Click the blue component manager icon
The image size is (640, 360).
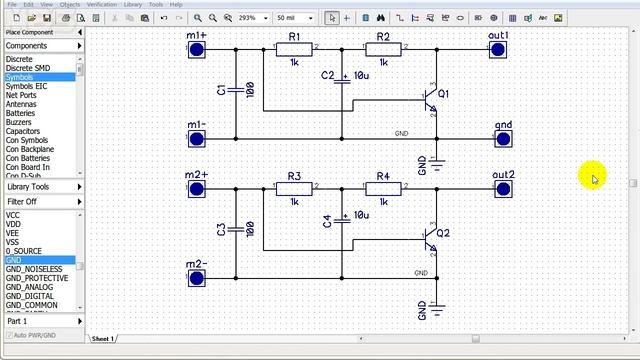click(366, 18)
